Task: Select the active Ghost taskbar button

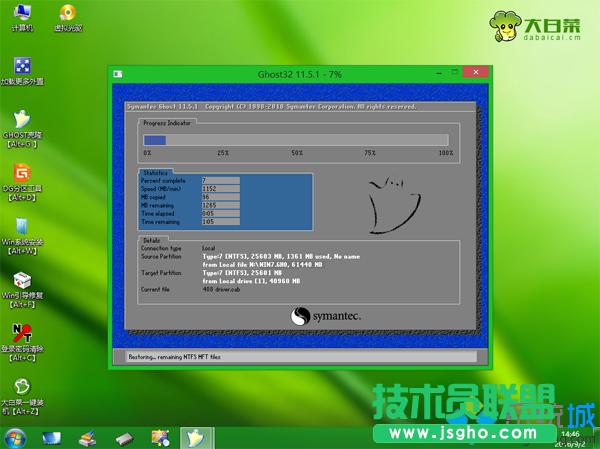Action: pyautogui.click(x=196, y=438)
